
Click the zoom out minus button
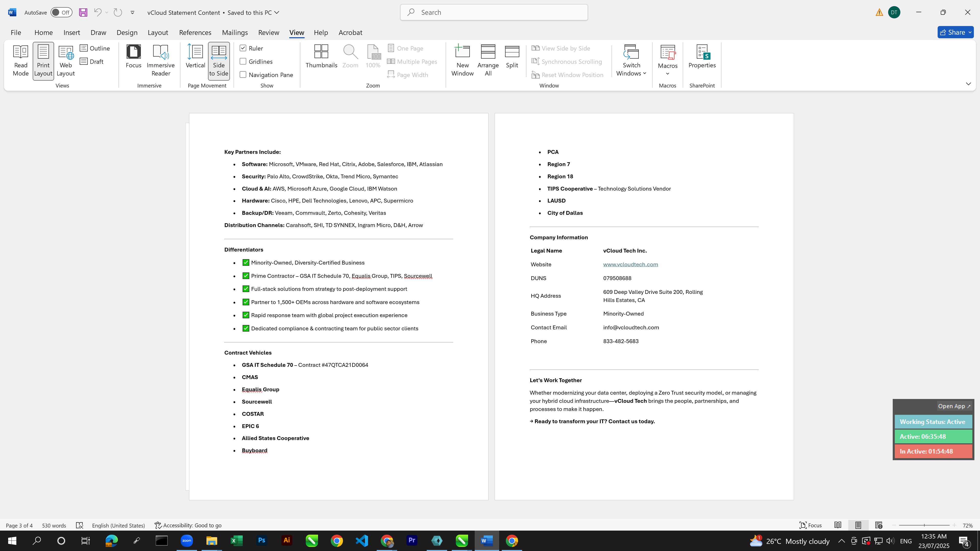click(894, 525)
